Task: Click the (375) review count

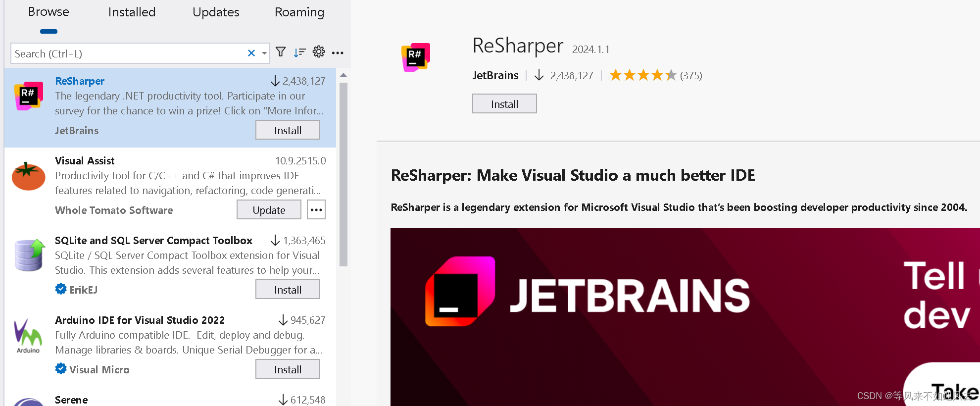Action: (x=691, y=75)
